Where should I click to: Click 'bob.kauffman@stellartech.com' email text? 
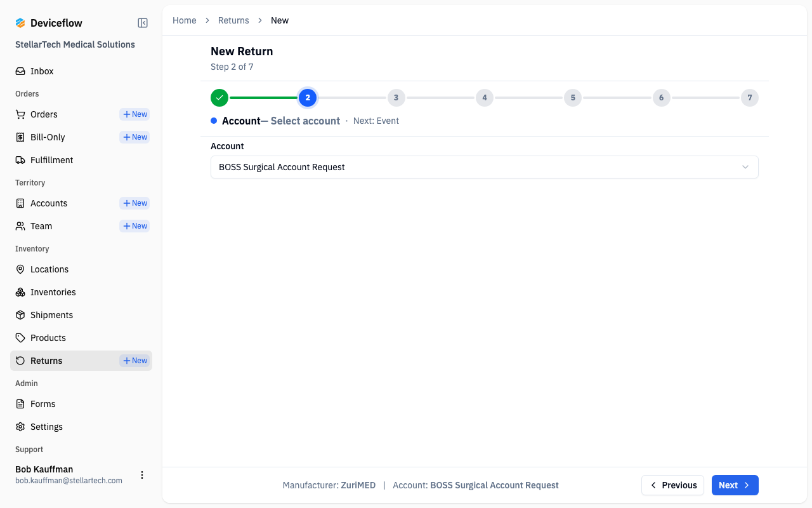[x=69, y=481]
